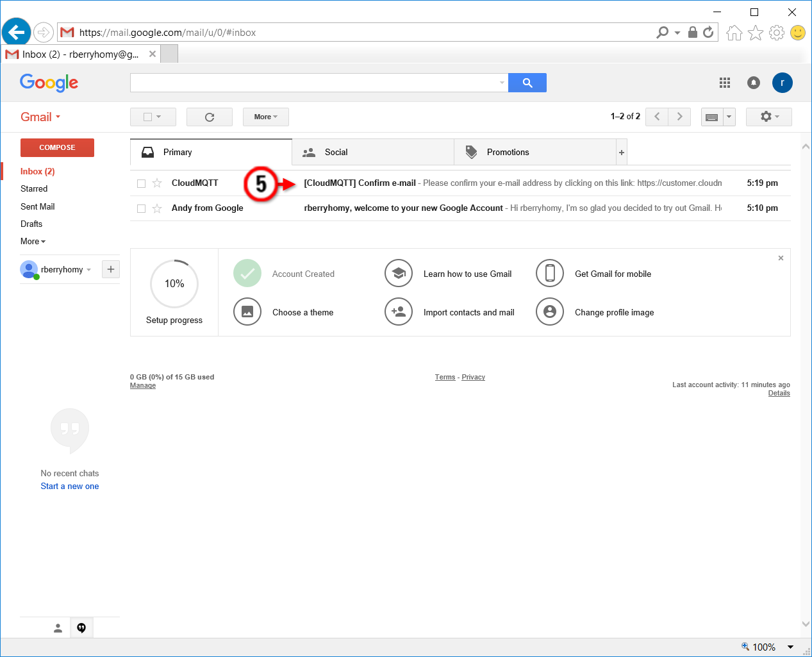
Task: Open the Privacy link
Action: [x=474, y=377]
